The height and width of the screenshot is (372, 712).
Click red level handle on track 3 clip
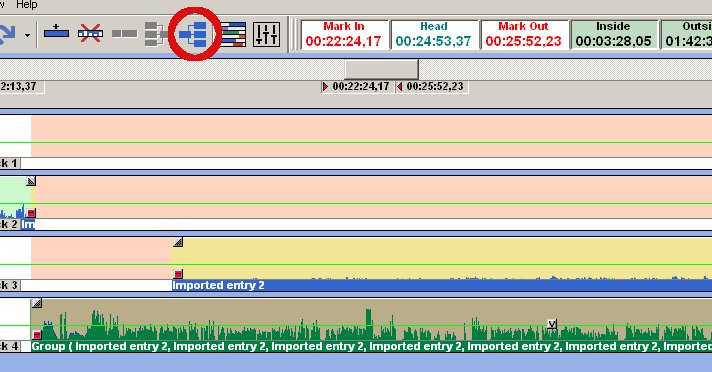[x=178, y=273]
